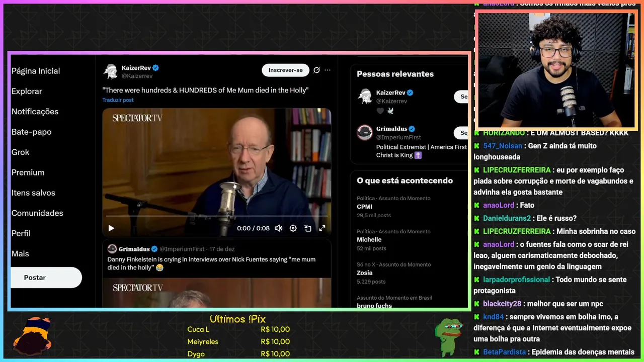Image resolution: width=644 pixels, height=362 pixels.
Task: Click 547_Nolsan username in chat
Action: coord(503,146)
